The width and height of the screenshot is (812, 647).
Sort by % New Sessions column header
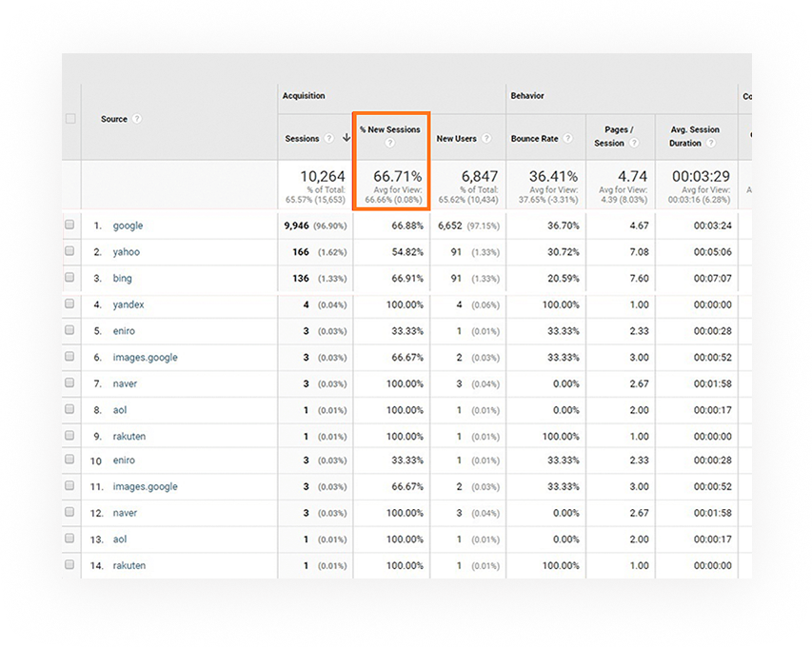pos(390,129)
